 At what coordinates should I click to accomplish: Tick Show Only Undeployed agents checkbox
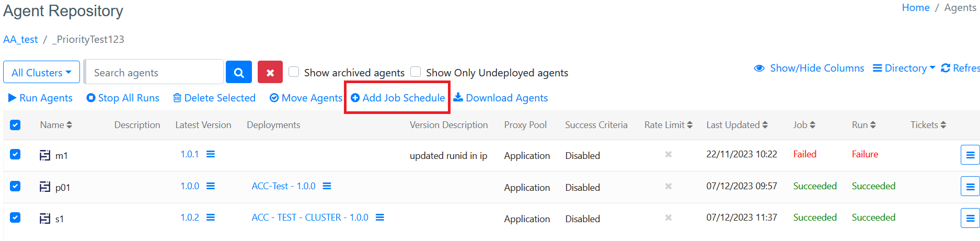416,72
